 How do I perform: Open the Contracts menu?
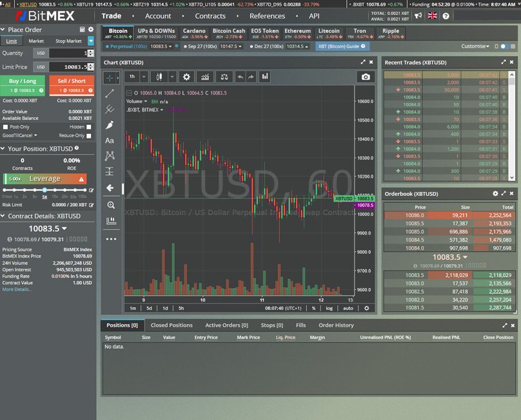(210, 16)
